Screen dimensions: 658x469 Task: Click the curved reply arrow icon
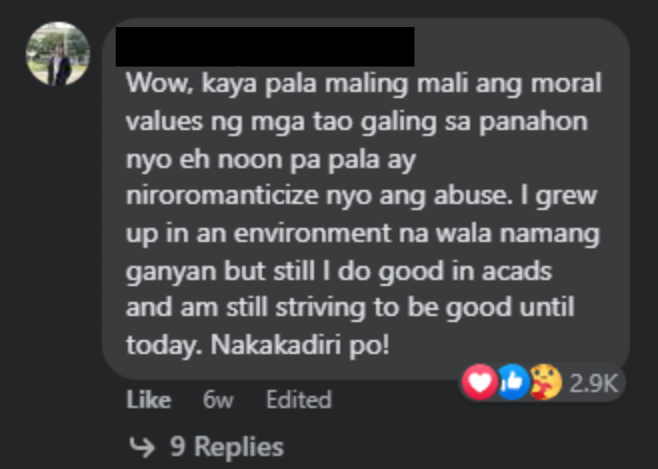coord(142,447)
